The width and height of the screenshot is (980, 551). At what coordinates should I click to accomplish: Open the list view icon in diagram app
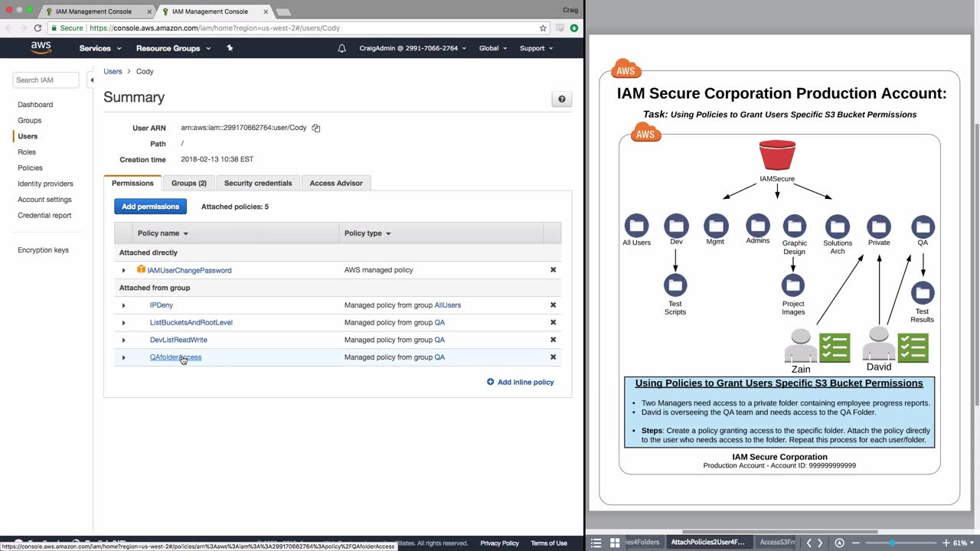(x=596, y=543)
